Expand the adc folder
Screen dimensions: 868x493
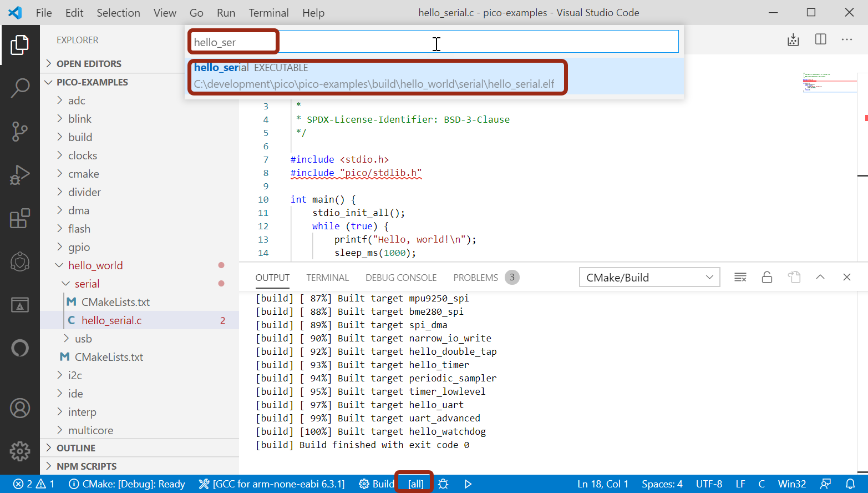pos(139,100)
